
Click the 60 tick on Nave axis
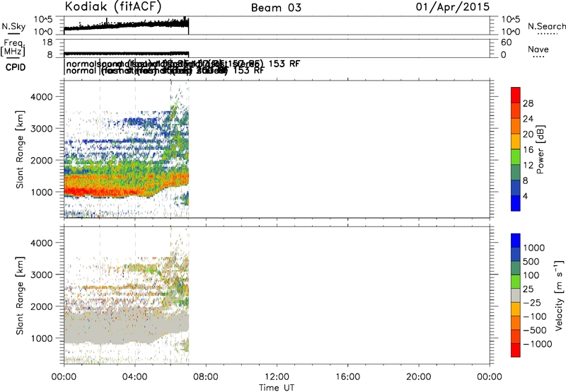[506, 42]
